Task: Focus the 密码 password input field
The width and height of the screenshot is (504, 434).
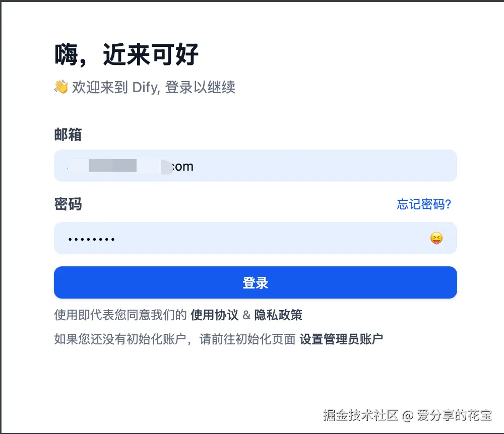Action: (252, 238)
